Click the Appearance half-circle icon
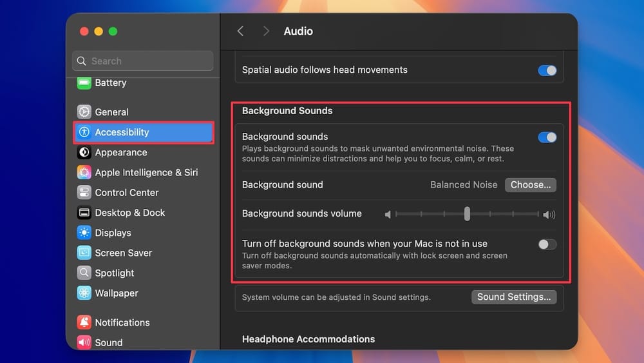This screenshot has width=644, height=363. (84, 152)
